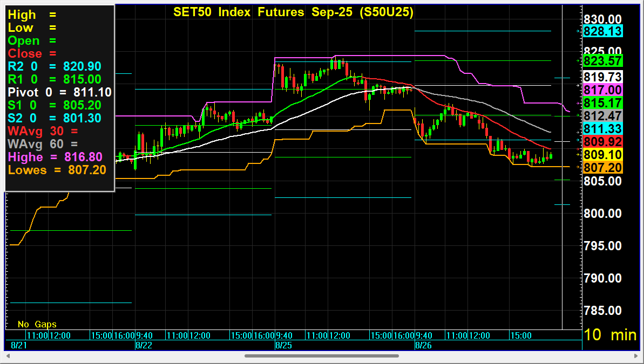The width and height of the screenshot is (644, 364).
Task: Click the horizontal scrollbar thumb under the chart
Action: [321, 356]
